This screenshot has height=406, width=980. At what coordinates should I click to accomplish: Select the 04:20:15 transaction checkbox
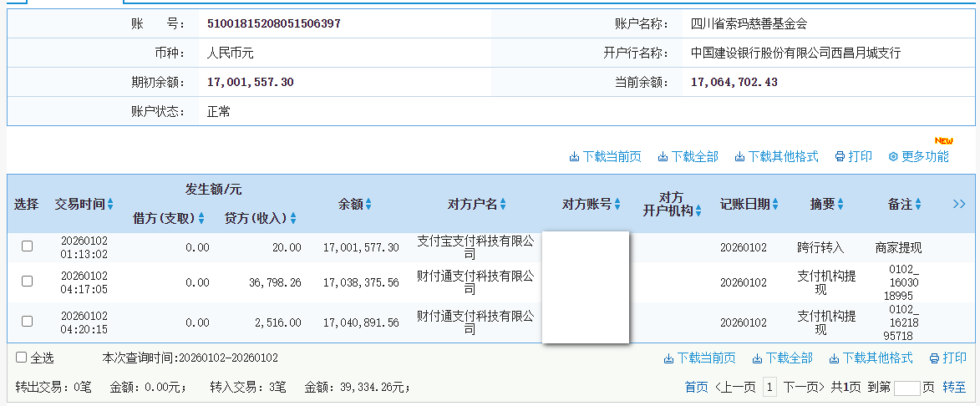(27, 321)
